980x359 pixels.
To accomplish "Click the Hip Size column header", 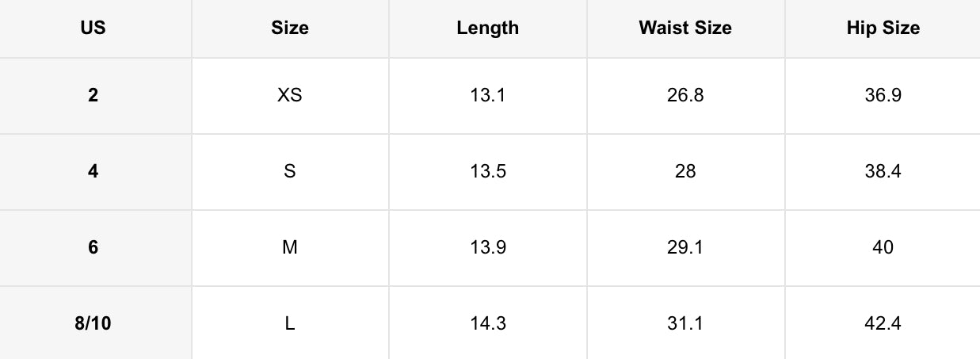I will coord(883,29).
